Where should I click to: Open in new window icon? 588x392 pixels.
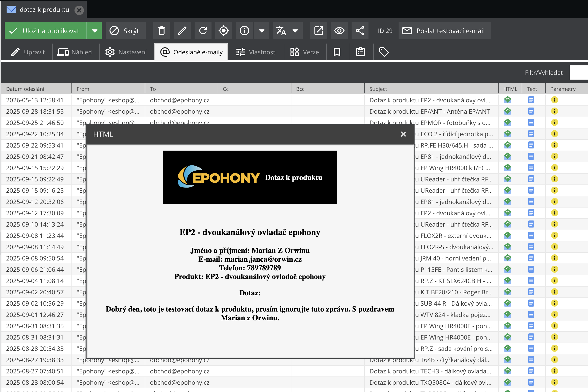319,31
